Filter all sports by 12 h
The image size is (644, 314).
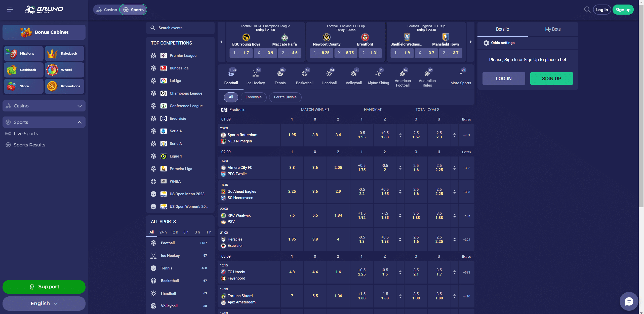coord(174,232)
